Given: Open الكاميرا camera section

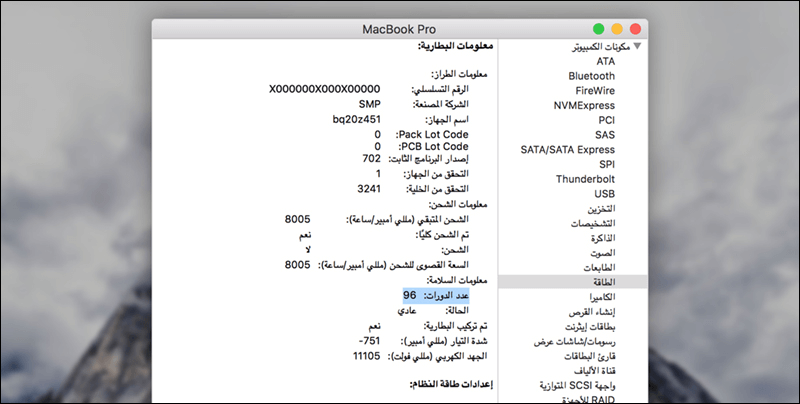Looking at the screenshot, I should tap(603, 297).
